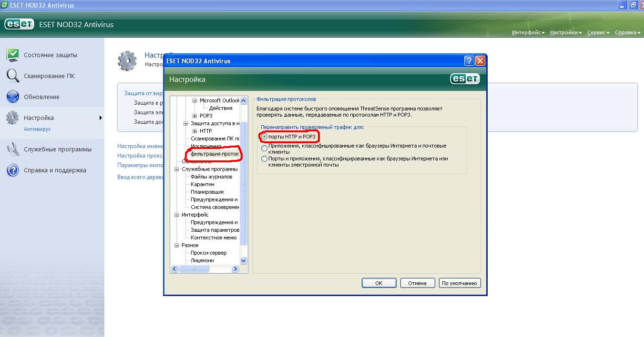Click the wrench icon for Служебные программы
644x337 pixels.
click(x=12, y=149)
